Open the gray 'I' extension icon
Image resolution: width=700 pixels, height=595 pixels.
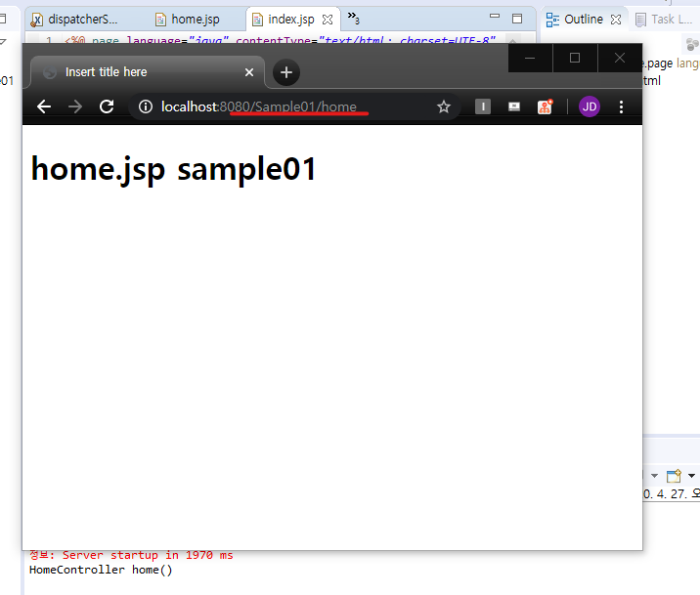(x=483, y=106)
